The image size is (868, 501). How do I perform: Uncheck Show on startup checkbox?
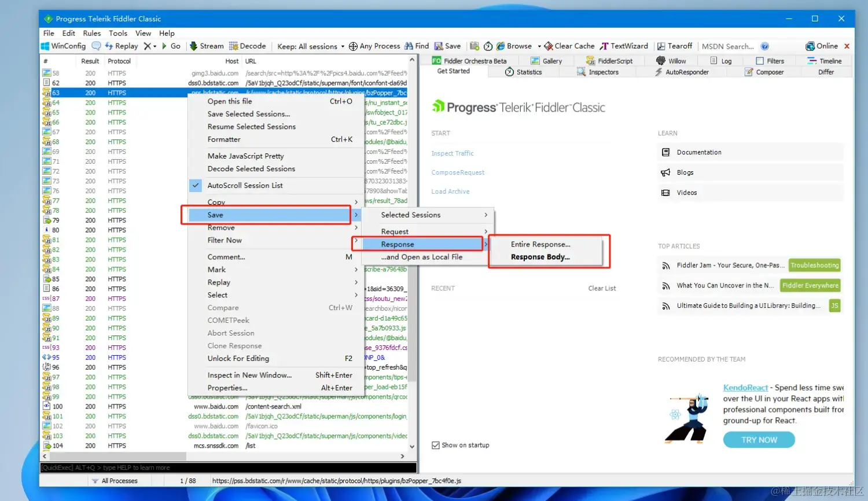point(436,445)
